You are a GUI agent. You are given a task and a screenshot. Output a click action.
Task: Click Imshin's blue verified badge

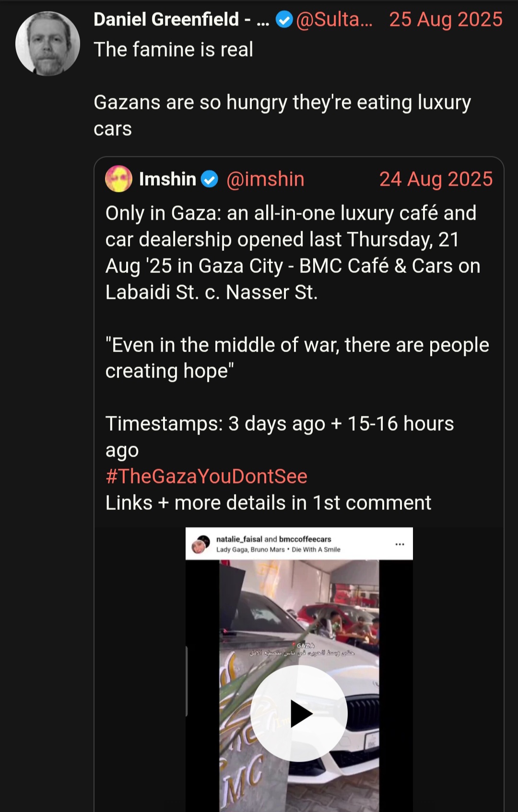209,179
